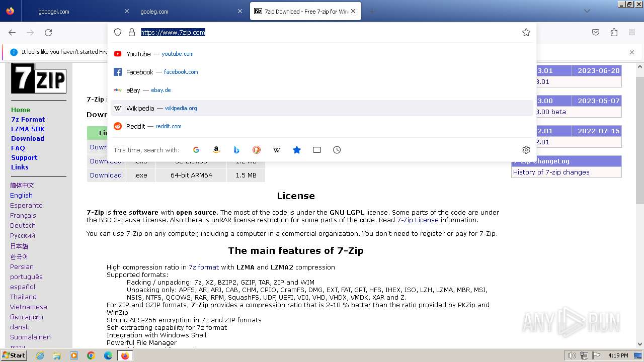This screenshot has width=644, height=362.
Task: Click the shield tracking protection icon
Action: [x=118, y=32]
